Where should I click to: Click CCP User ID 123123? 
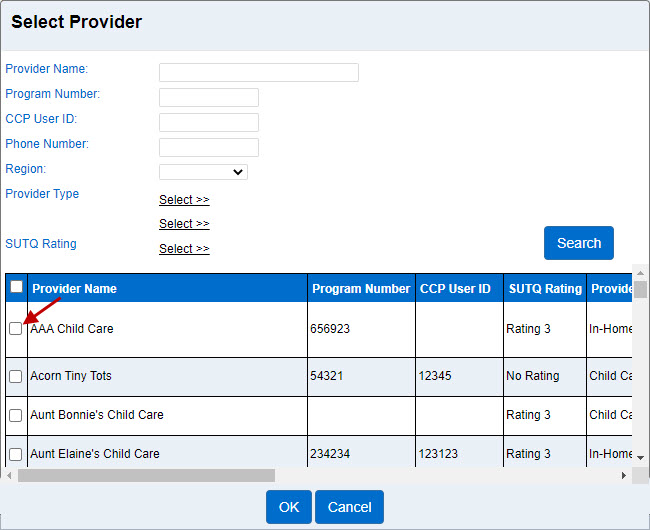click(438, 454)
